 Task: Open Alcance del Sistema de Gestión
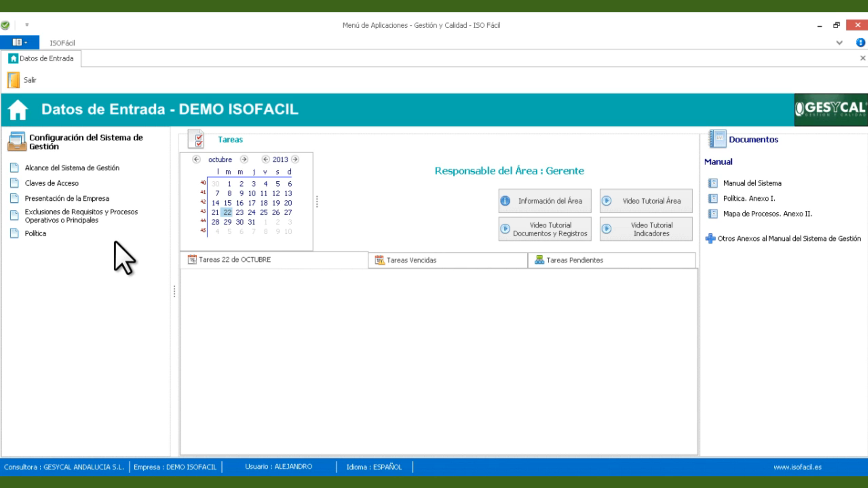coord(72,168)
